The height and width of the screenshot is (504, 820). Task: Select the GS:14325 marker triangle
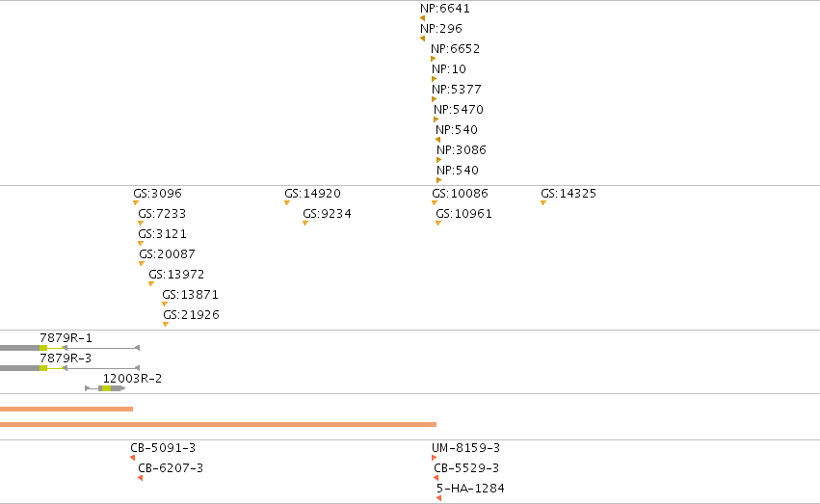[543, 203]
